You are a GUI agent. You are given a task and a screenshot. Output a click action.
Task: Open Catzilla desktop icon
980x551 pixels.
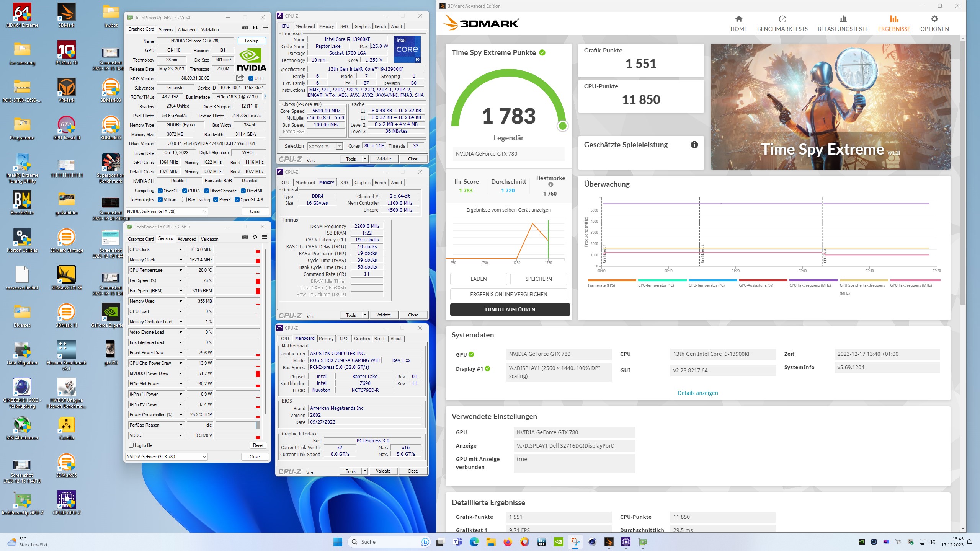coord(67,428)
